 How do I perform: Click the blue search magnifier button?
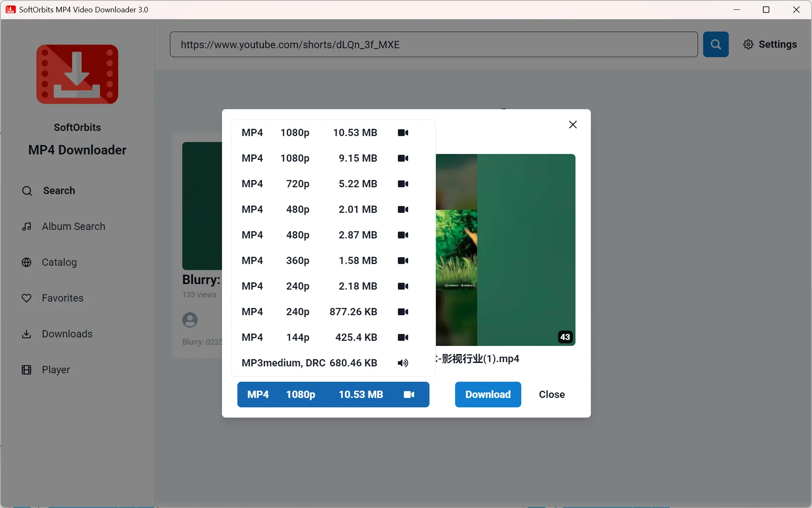(716, 44)
